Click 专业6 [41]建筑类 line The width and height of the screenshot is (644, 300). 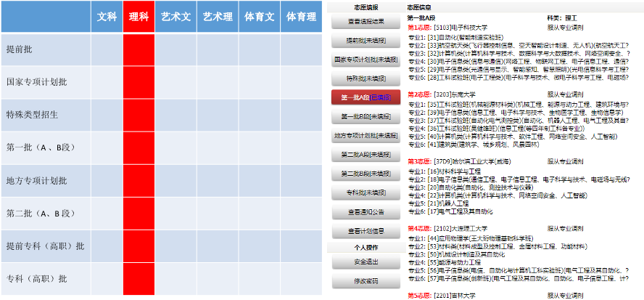[x=474, y=145]
